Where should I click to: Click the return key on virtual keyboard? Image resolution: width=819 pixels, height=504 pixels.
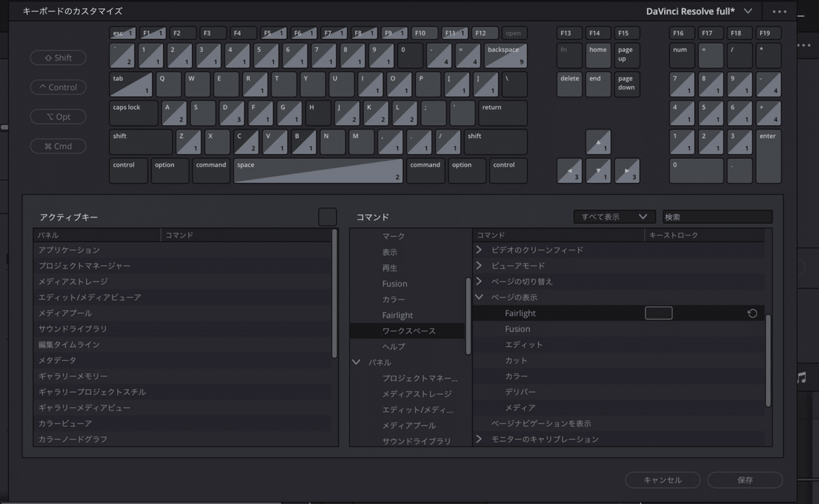click(x=503, y=113)
